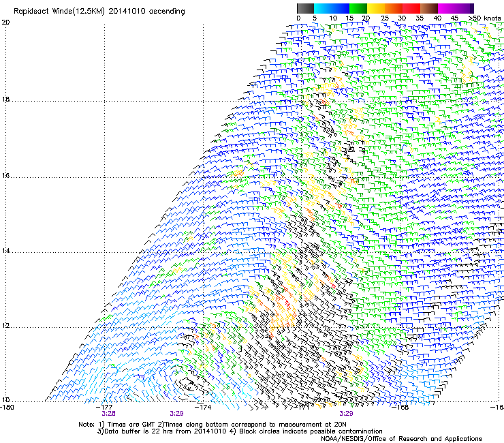Click the '25' legend scale label
Screen dimensions: 504x443
pos(385,18)
